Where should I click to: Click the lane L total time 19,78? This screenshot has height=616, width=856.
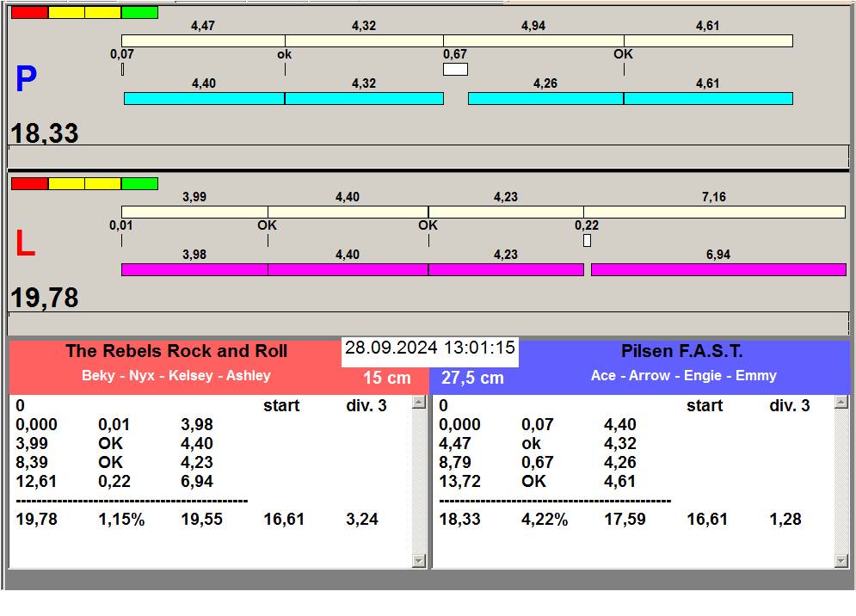point(45,298)
